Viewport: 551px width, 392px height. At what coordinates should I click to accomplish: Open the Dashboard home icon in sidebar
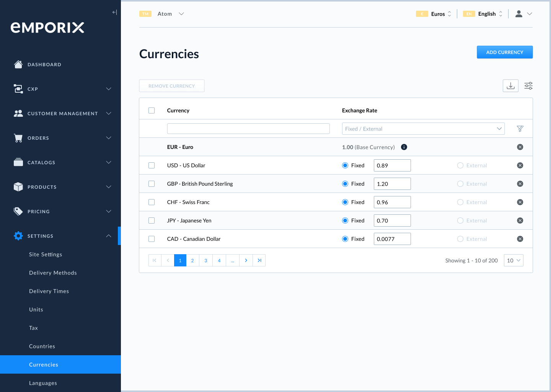pyautogui.click(x=18, y=64)
